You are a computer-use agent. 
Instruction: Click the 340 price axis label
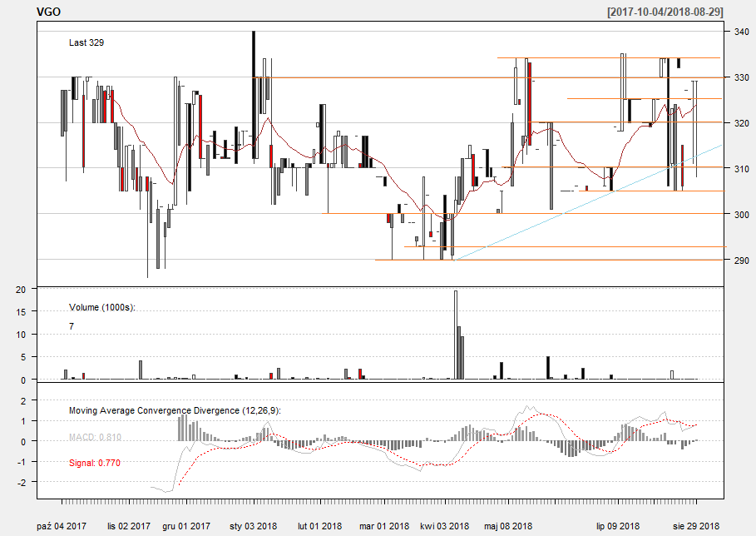742,32
